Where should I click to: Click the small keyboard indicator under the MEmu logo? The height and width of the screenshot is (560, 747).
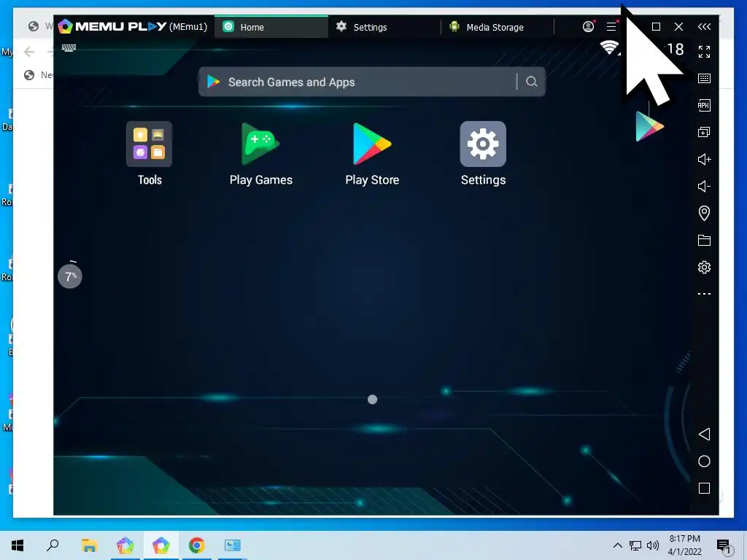69,47
